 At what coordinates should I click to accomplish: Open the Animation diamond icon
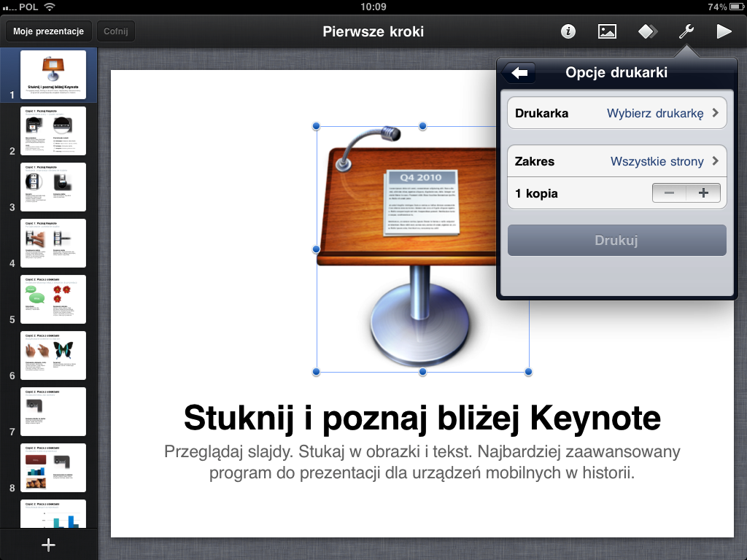[x=648, y=31]
